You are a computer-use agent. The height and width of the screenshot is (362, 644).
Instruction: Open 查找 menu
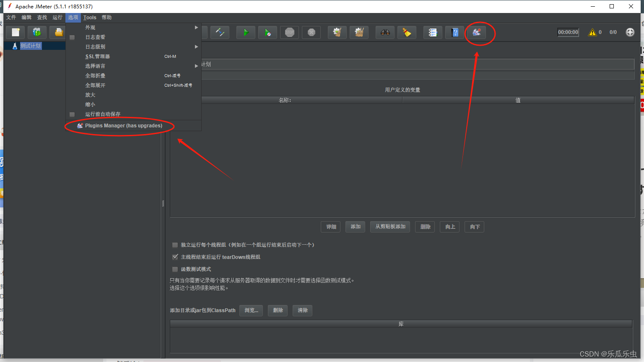pos(42,18)
